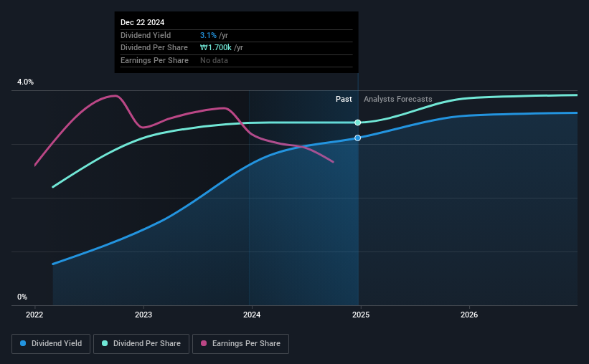This screenshot has width=589, height=364.
Task: Click the 2024 x-axis label
Action: click(x=252, y=315)
